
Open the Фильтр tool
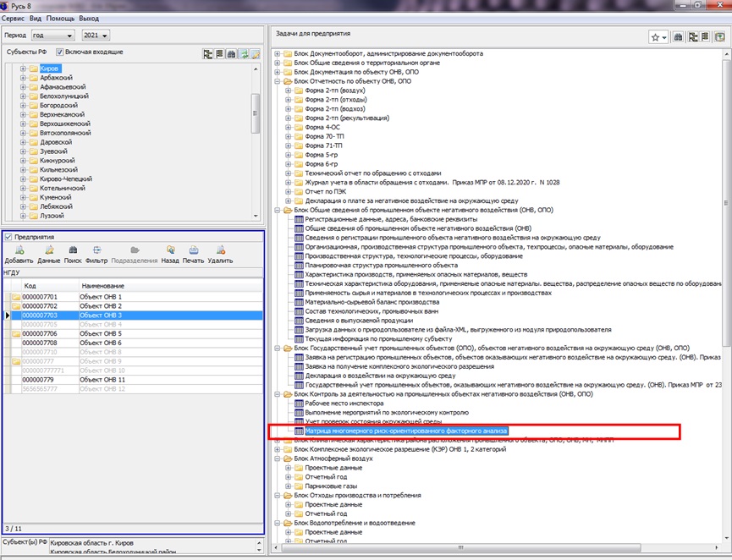pyautogui.click(x=96, y=255)
